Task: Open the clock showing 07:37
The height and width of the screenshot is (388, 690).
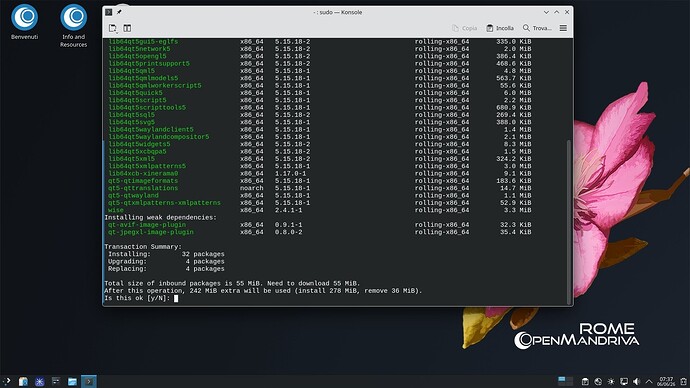Action: point(666,381)
